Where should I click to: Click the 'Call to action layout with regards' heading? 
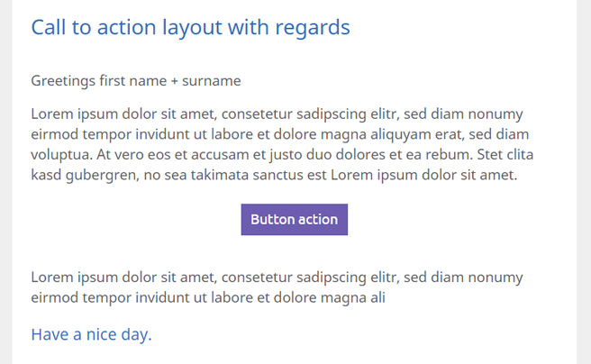pyautogui.click(x=190, y=28)
